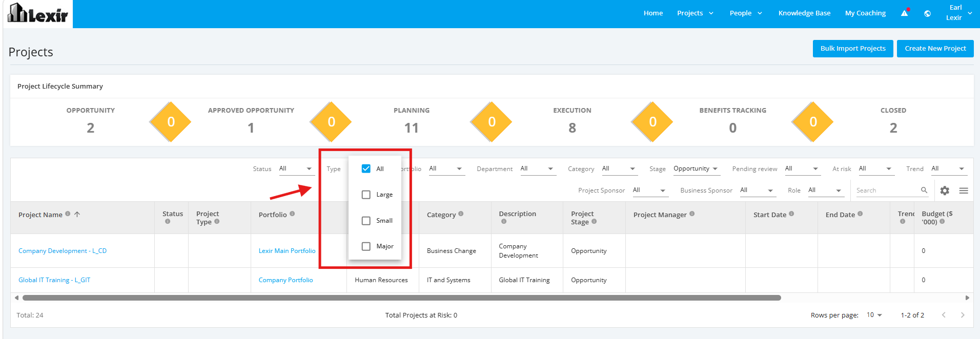
Task: Go to Home in the navigation bar
Action: (x=653, y=13)
